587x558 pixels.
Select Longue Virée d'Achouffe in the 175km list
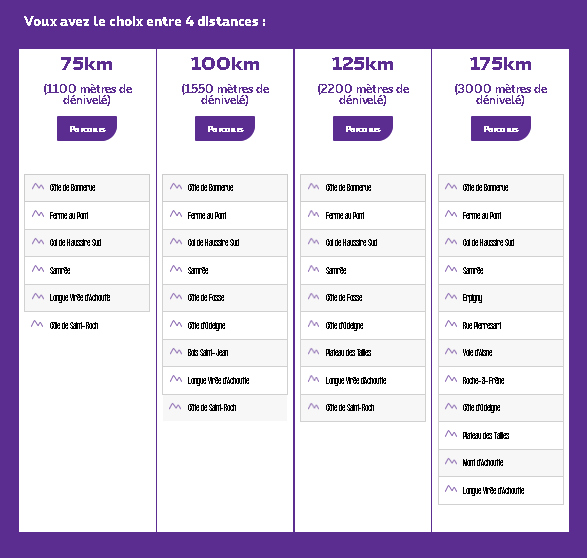pyautogui.click(x=501, y=491)
